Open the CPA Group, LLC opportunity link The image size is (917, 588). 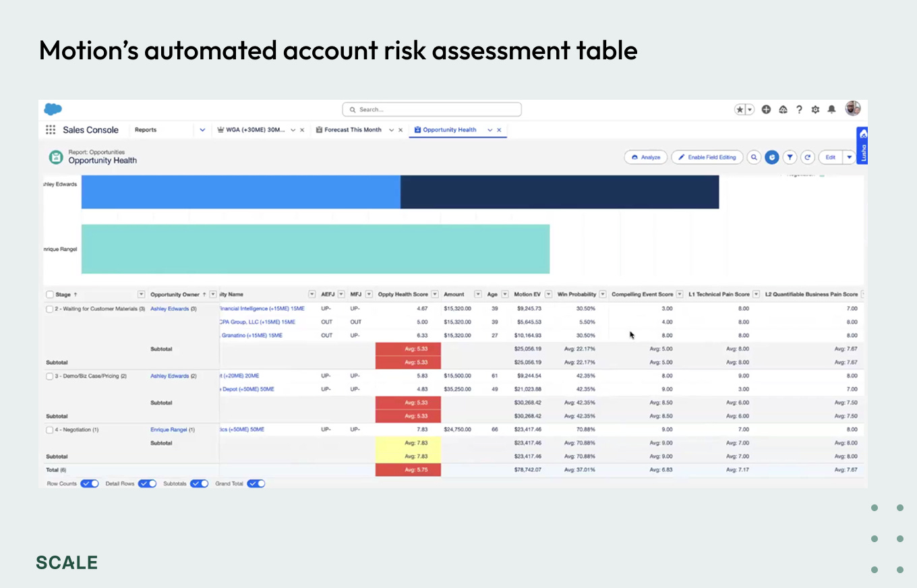(x=258, y=322)
